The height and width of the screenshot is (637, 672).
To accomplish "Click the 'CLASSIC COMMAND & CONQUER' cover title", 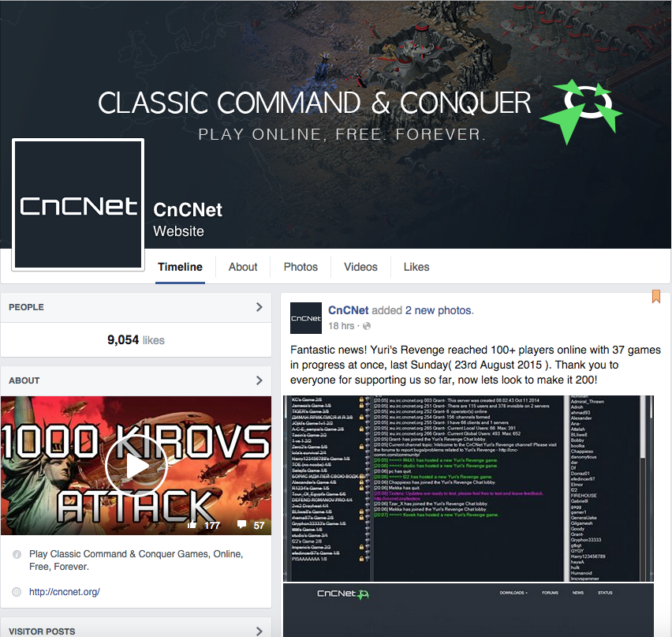I will 315,103.
